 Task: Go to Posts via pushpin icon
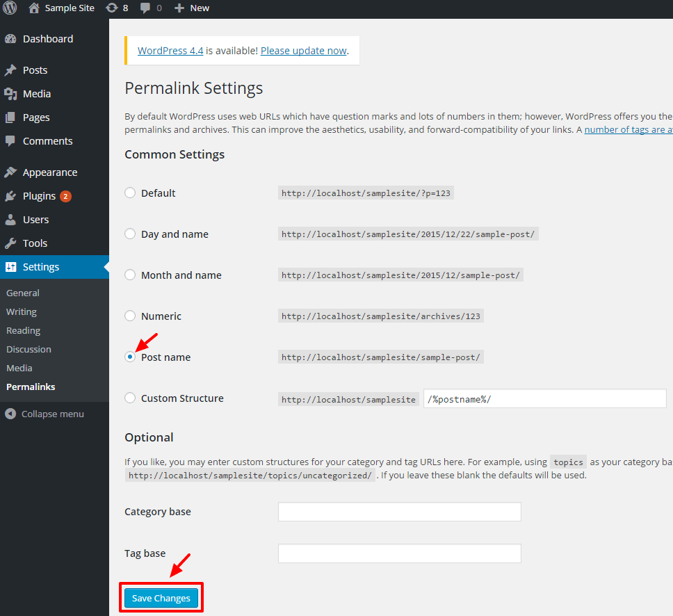tap(10, 70)
